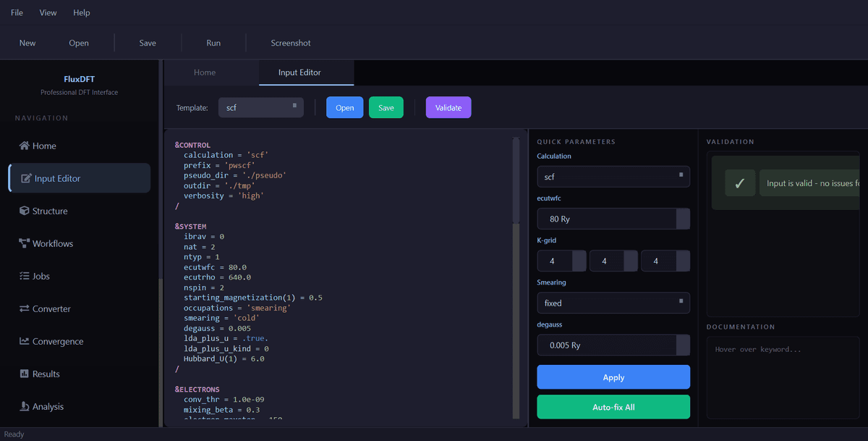Expand the Smearing dropdown set to fixed
The image size is (868, 441).
coord(613,303)
